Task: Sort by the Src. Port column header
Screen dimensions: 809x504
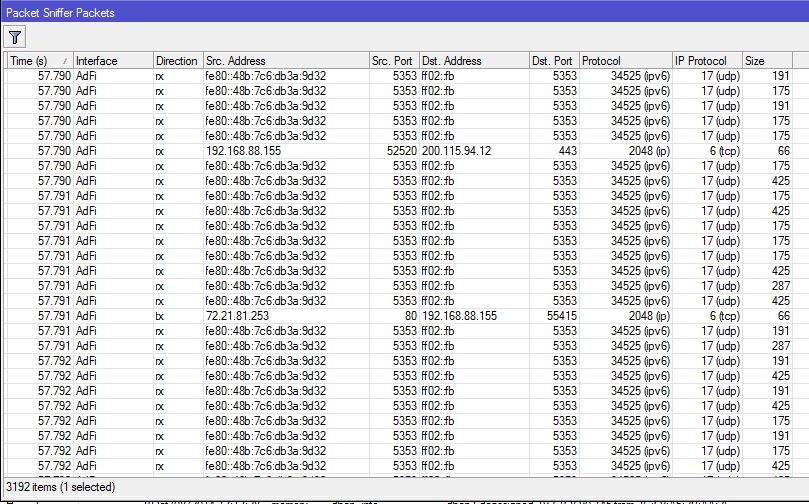Action: coord(394,60)
